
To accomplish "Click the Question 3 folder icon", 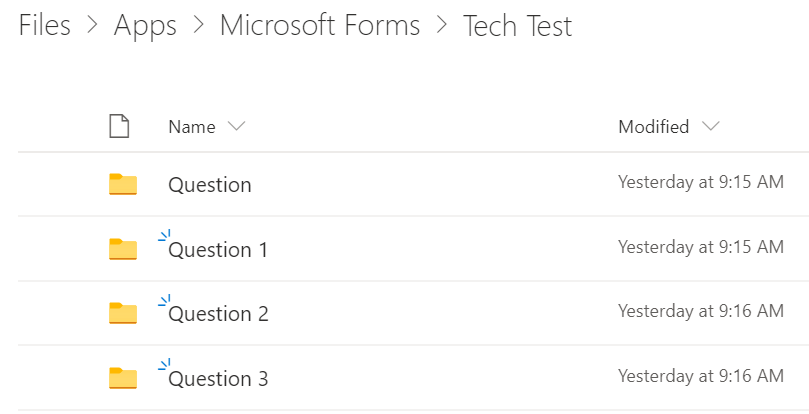I will click(x=123, y=378).
